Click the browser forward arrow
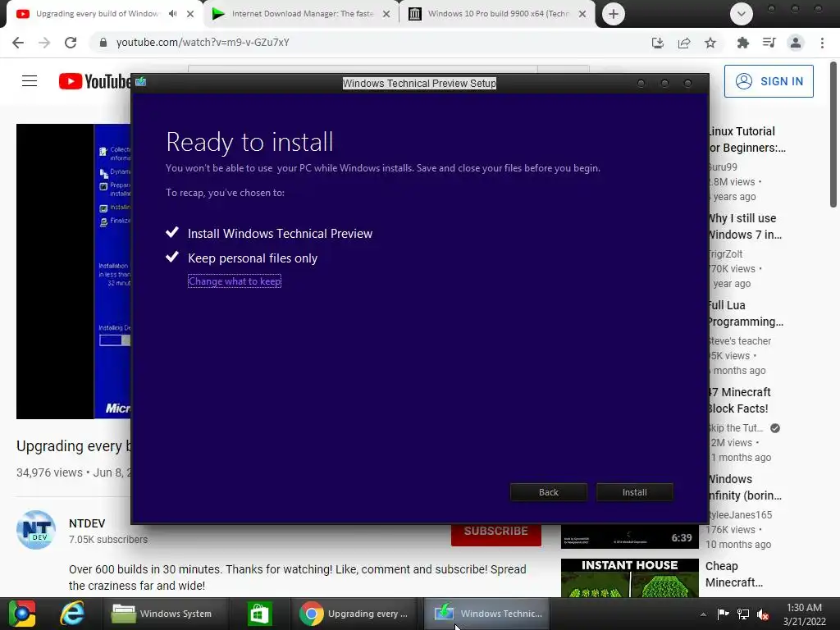The image size is (840, 630). coord(44,43)
